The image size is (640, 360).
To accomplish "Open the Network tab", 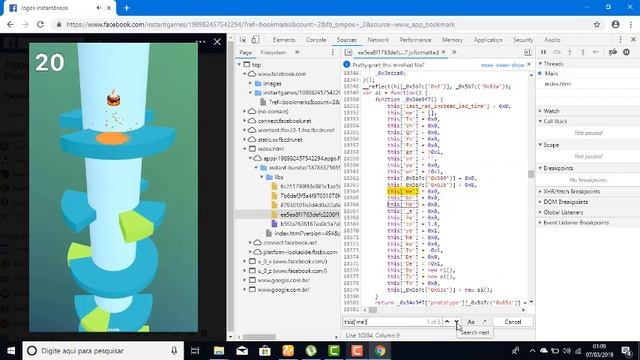I will 378,40.
